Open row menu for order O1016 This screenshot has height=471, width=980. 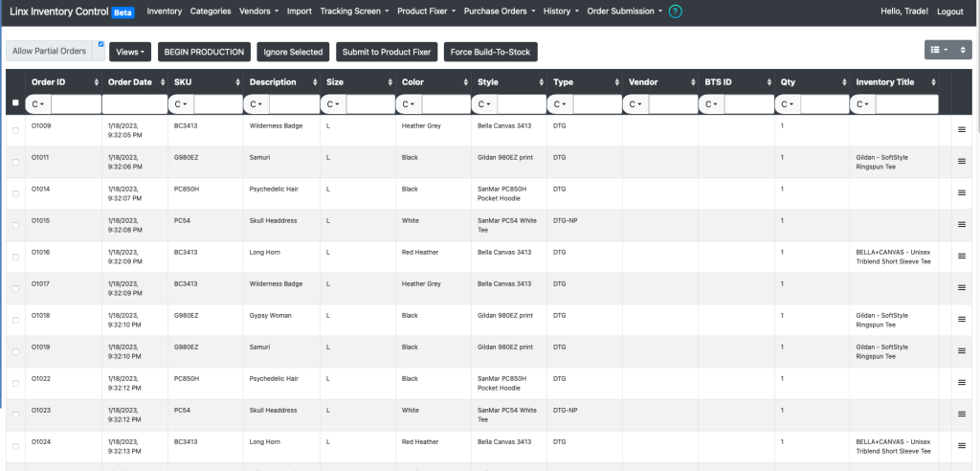point(961,256)
